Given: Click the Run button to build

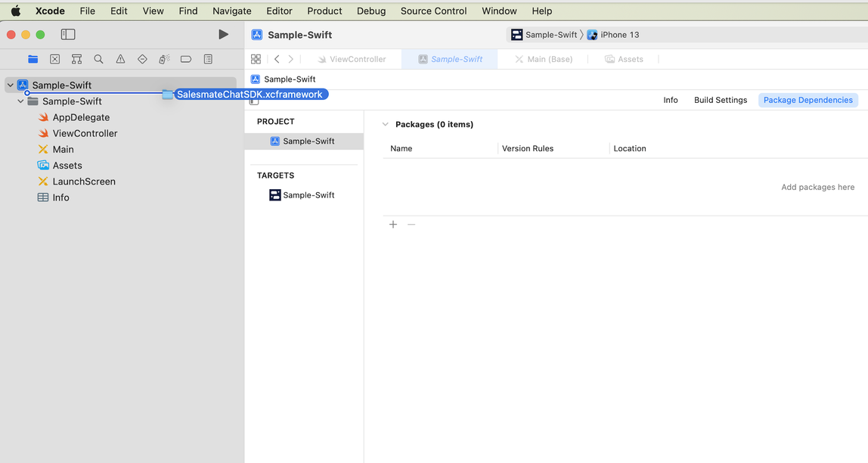Looking at the screenshot, I should pos(223,34).
